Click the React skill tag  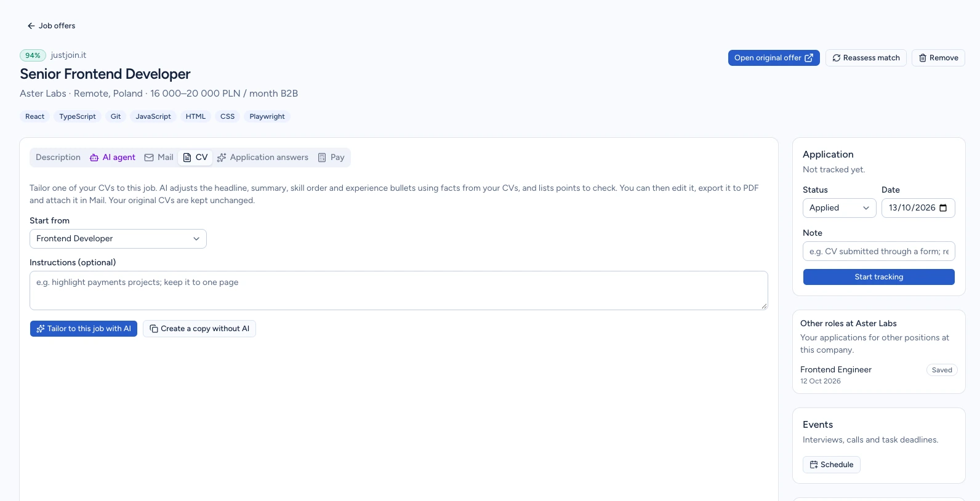[x=35, y=116]
